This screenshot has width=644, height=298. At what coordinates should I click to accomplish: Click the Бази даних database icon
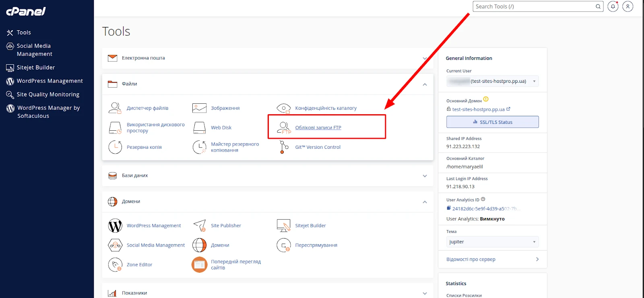113,176
